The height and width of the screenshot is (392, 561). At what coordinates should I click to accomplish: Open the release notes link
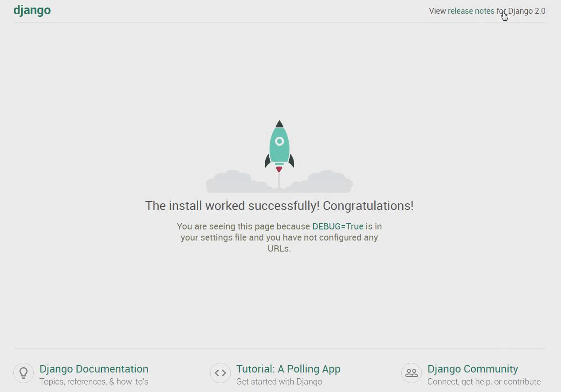click(x=471, y=11)
